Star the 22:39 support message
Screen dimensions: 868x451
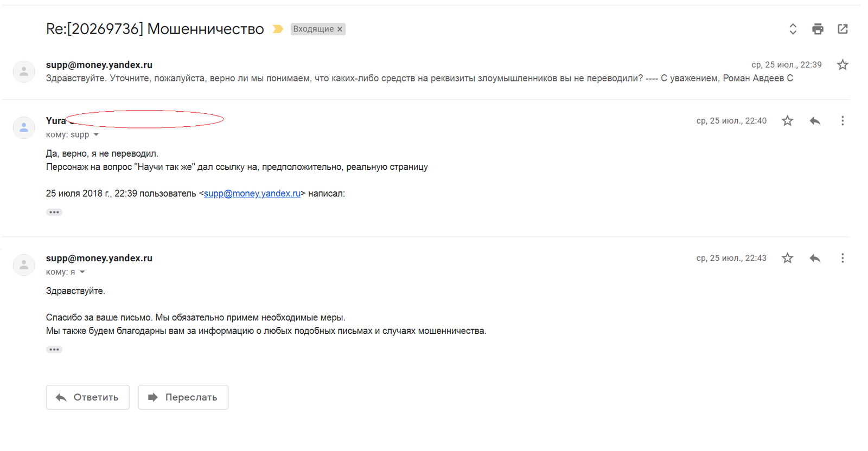[843, 65]
